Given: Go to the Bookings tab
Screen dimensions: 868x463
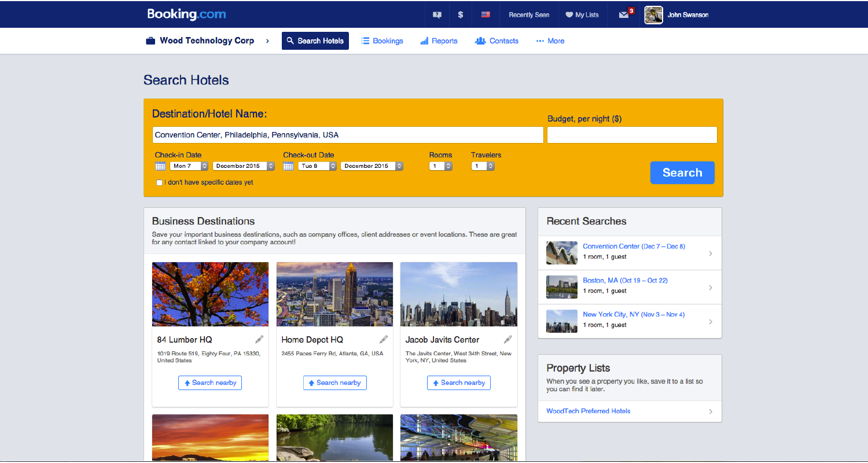Looking at the screenshot, I should click(x=382, y=41).
